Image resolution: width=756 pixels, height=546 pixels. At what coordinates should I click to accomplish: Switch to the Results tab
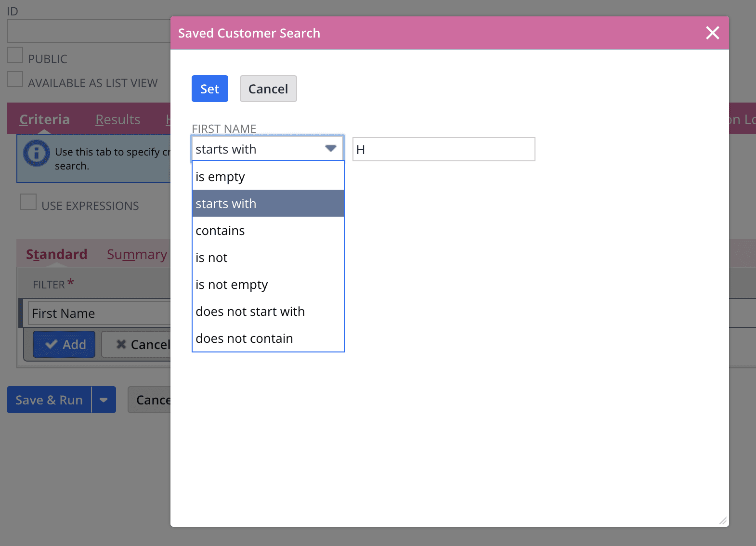pos(117,119)
